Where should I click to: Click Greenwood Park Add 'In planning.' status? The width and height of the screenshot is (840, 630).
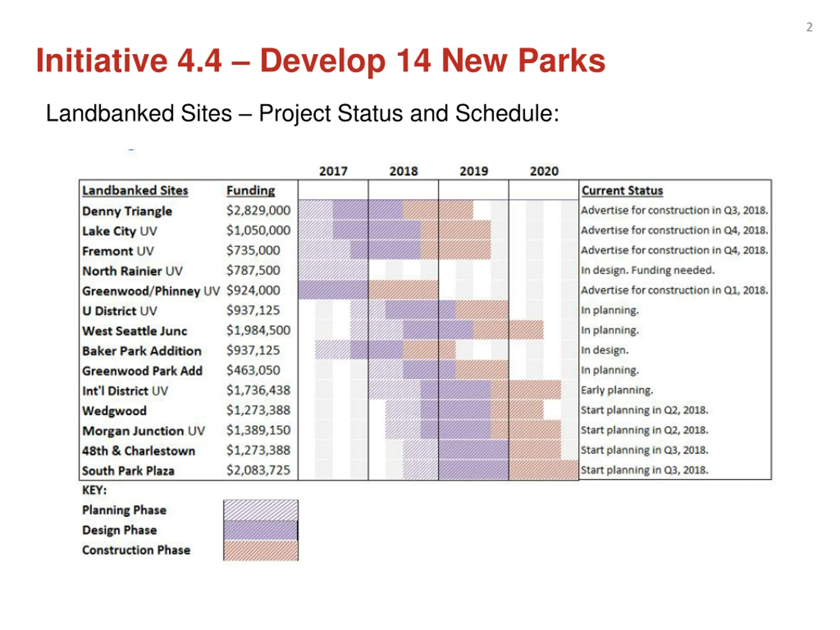[x=610, y=370]
